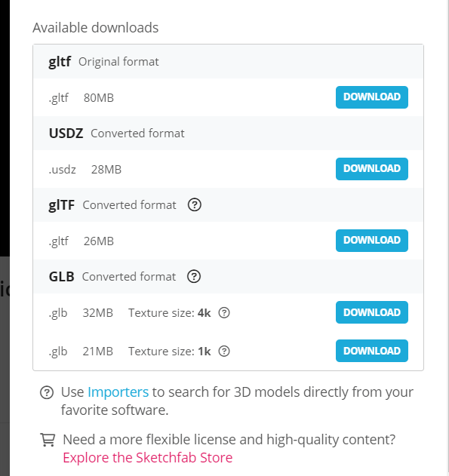Image resolution: width=449 pixels, height=476 pixels.
Task: Download the 32MB .glb with 4k textures
Action: pos(371,312)
